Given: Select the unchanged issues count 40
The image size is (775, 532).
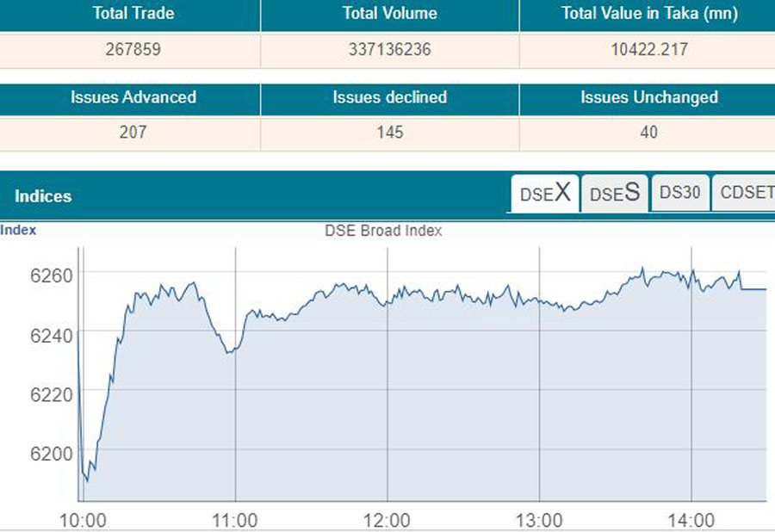Looking at the screenshot, I should [x=648, y=133].
